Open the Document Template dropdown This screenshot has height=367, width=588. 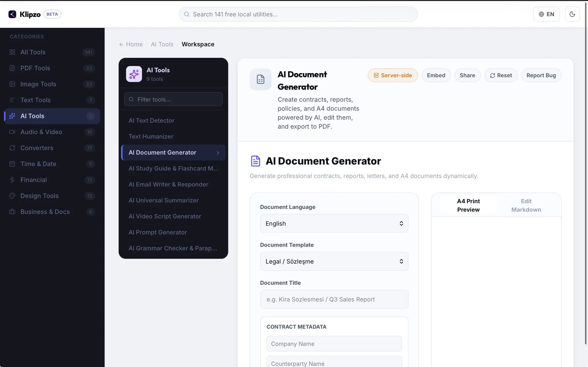[x=334, y=261]
